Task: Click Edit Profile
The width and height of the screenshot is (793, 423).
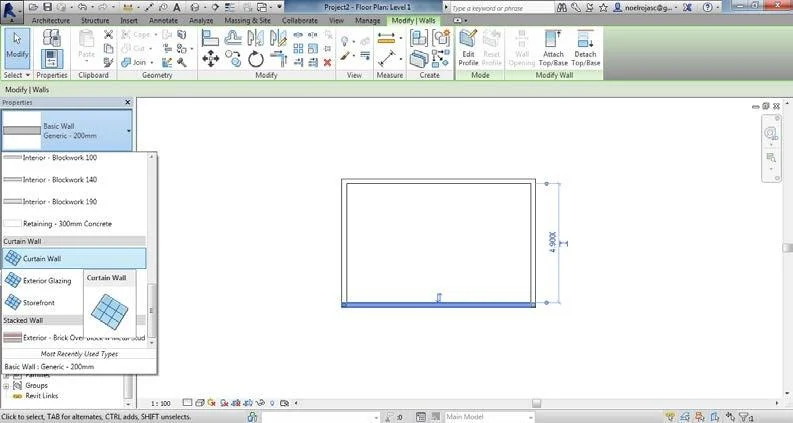Action: pos(468,48)
